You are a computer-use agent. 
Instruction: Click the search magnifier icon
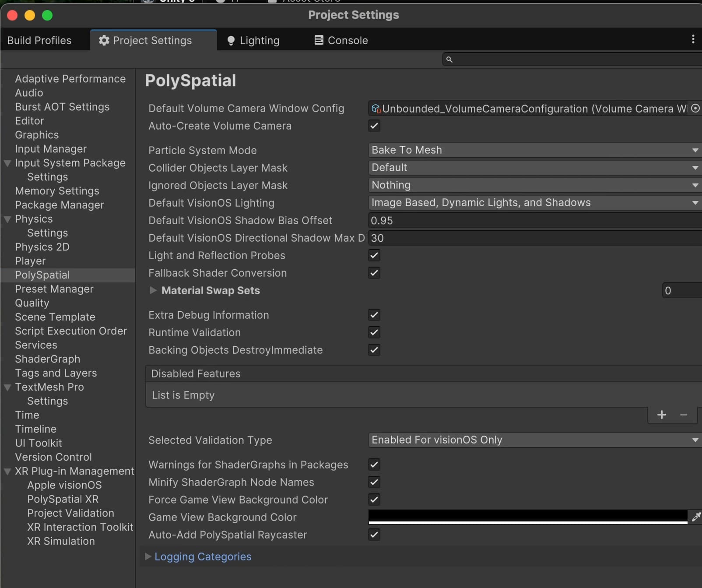[450, 60]
